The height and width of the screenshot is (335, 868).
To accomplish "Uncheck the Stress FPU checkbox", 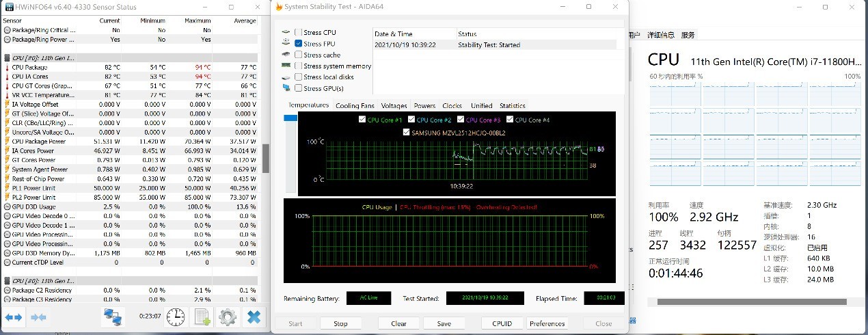I will click(299, 44).
